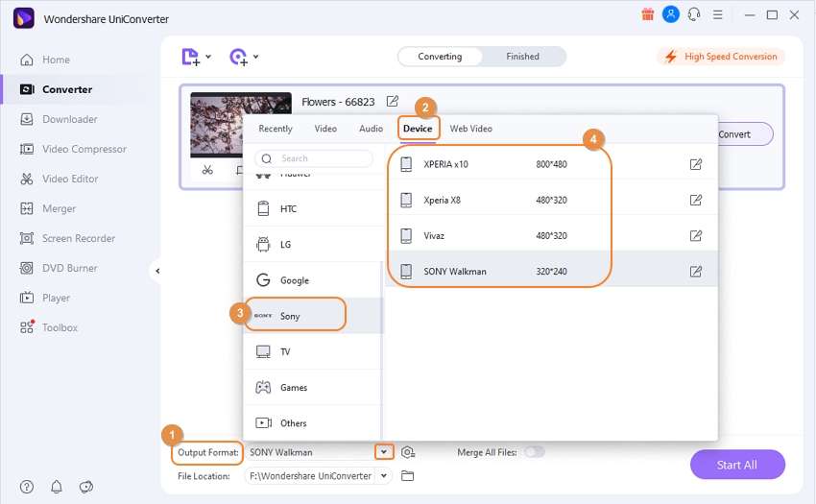Open the Video format tab
This screenshot has height=504, width=816.
pos(325,129)
